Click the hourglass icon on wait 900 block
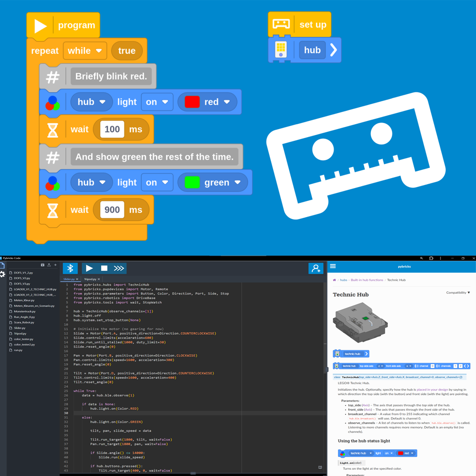Image resolution: width=476 pixels, height=476 pixels. tap(52, 210)
